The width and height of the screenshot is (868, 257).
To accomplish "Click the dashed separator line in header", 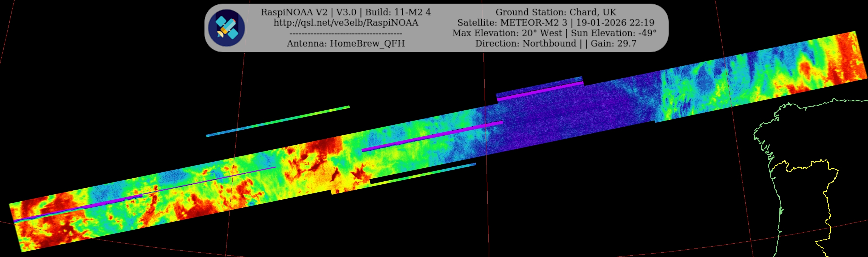I will 346,34.
